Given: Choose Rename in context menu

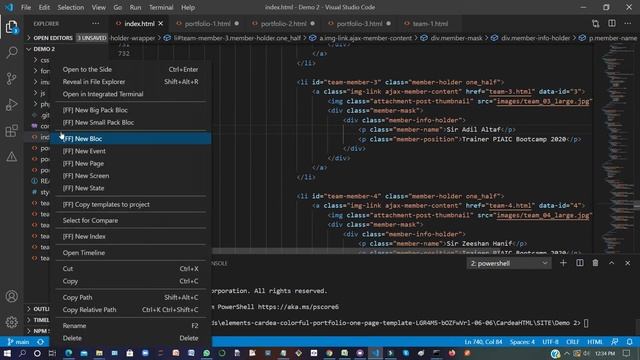Looking at the screenshot, I should [x=131, y=326].
